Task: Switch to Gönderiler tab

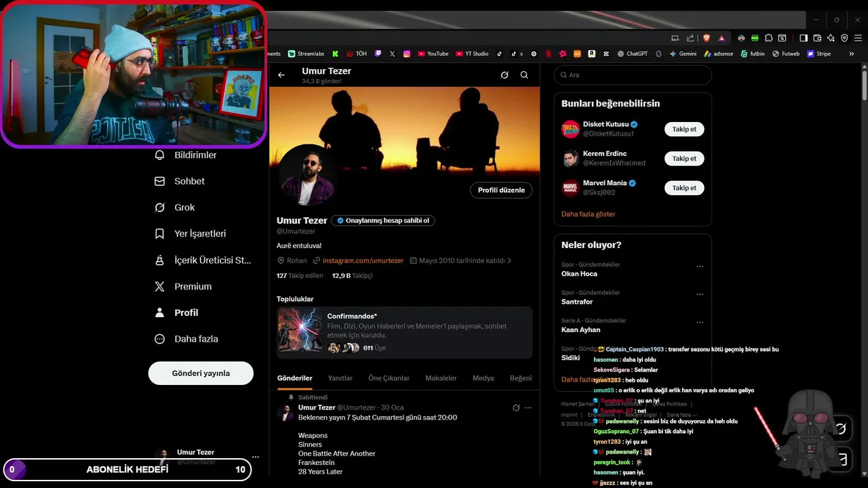Action: [295, 378]
